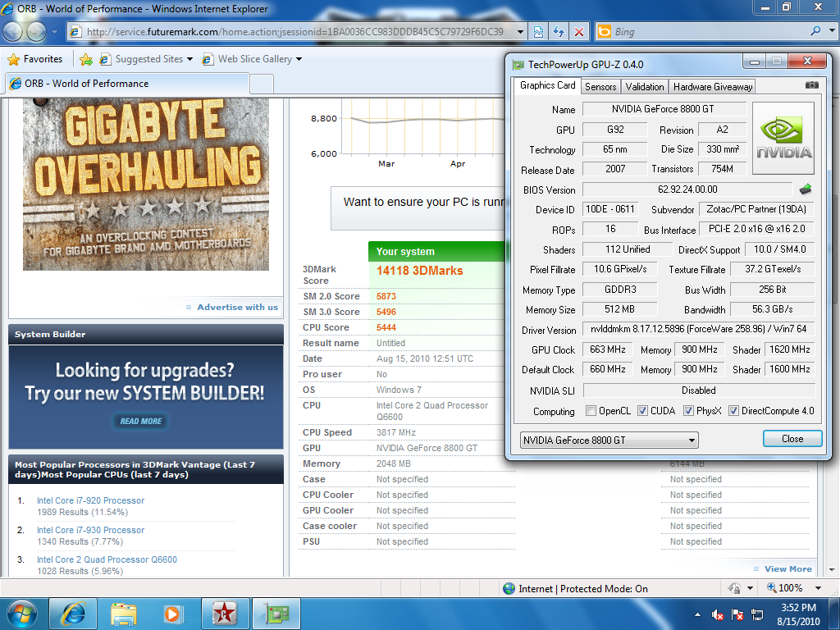Image resolution: width=840 pixels, height=630 pixels.
Task: Expand the Web Slice Gallery dropdown arrow
Action: (299, 59)
